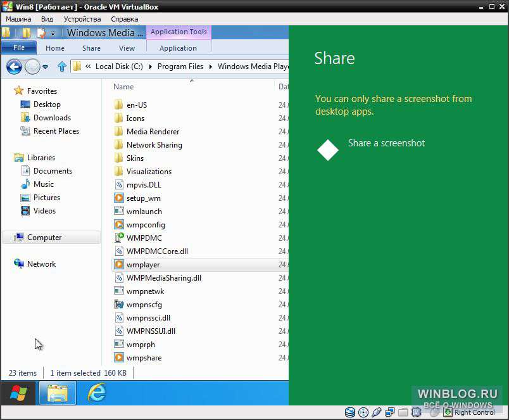Select the wmpshare application icon

119,357
